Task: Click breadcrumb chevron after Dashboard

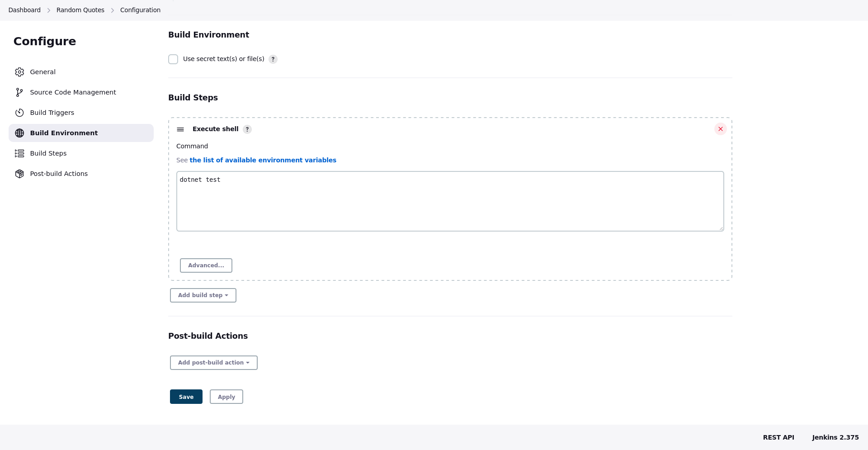Action: coord(49,10)
